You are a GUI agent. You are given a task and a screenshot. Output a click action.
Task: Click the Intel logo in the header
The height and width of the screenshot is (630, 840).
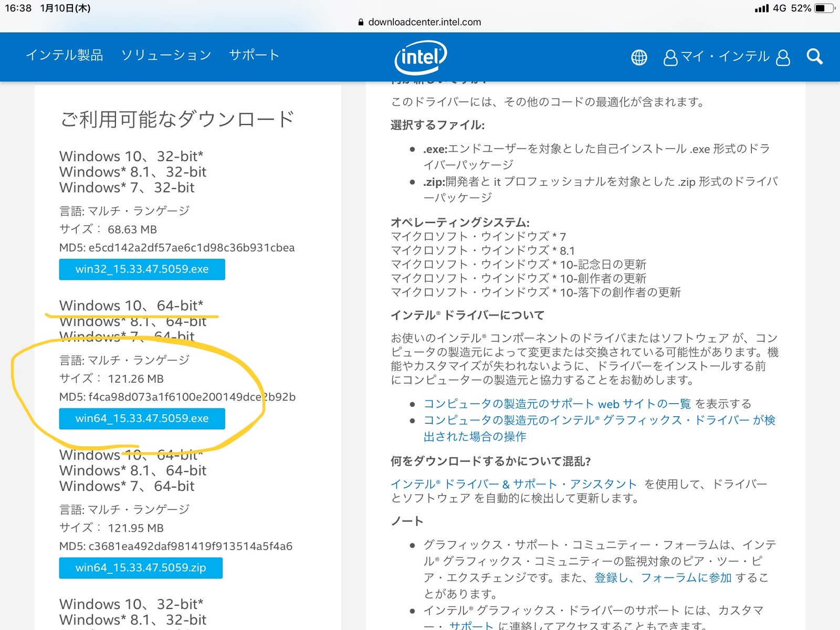coord(421,57)
